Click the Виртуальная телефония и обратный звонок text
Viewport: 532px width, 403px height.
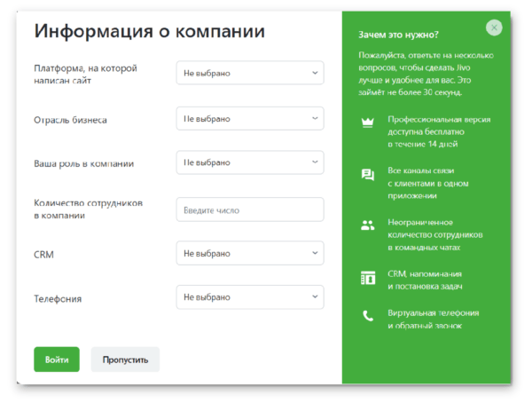pos(434,319)
